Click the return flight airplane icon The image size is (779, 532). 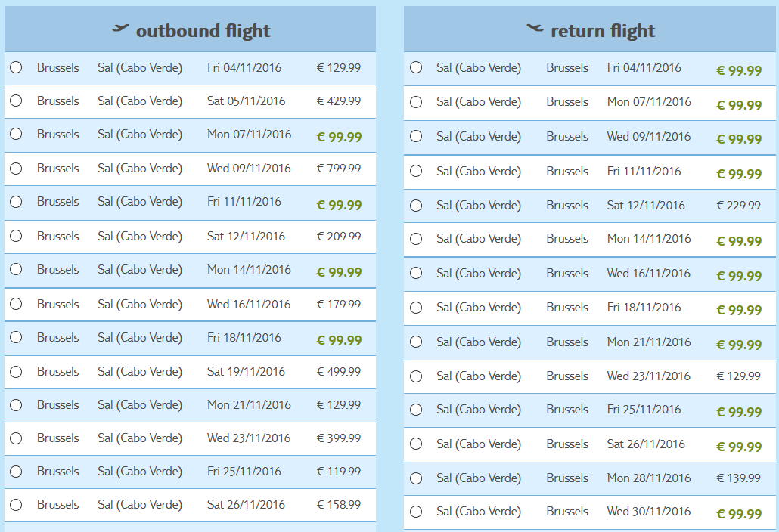click(x=535, y=28)
